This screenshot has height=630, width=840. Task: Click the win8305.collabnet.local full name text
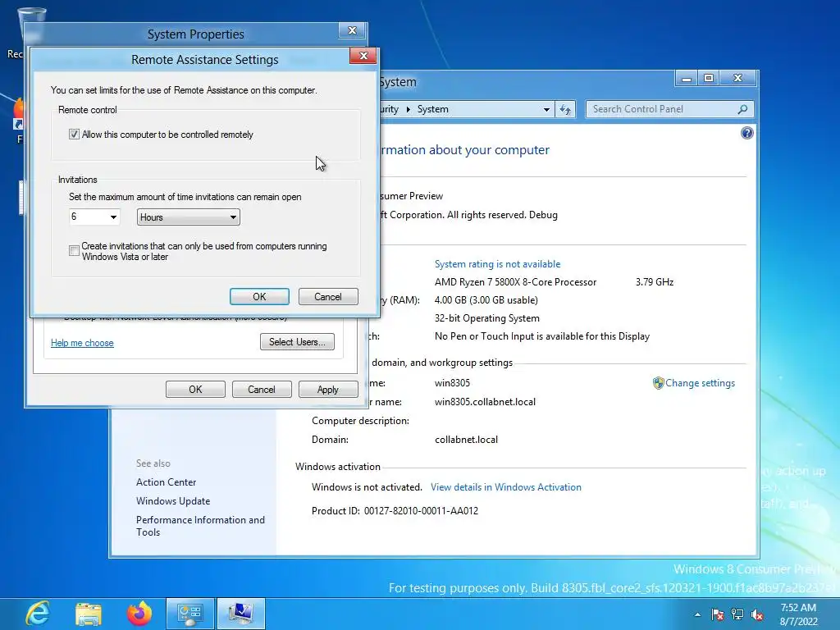[485, 402]
